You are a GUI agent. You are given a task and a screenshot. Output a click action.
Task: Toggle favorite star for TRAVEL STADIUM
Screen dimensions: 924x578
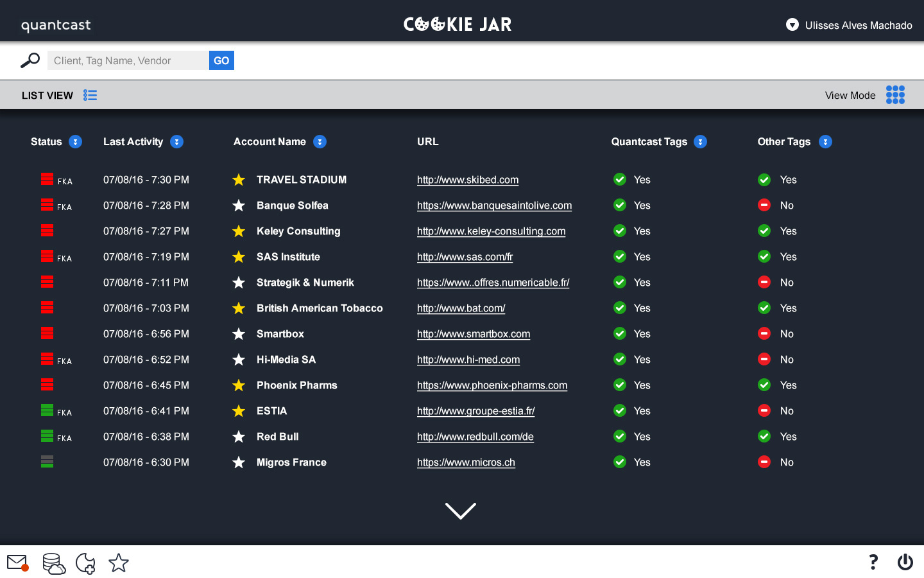click(x=239, y=180)
